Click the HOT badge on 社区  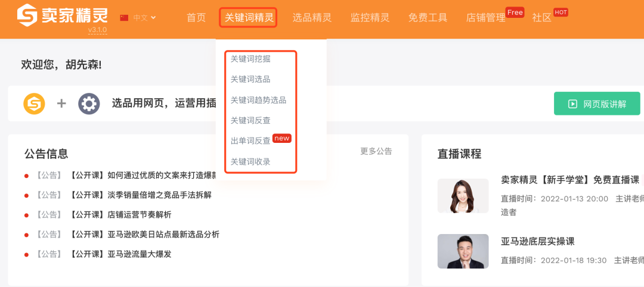click(x=561, y=13)
